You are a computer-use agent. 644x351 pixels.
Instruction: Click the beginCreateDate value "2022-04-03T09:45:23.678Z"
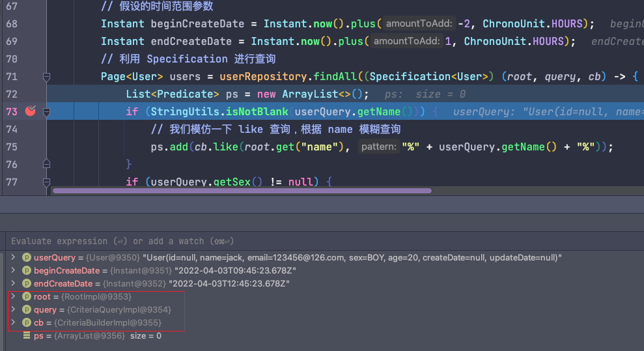(x=235, y=270)
